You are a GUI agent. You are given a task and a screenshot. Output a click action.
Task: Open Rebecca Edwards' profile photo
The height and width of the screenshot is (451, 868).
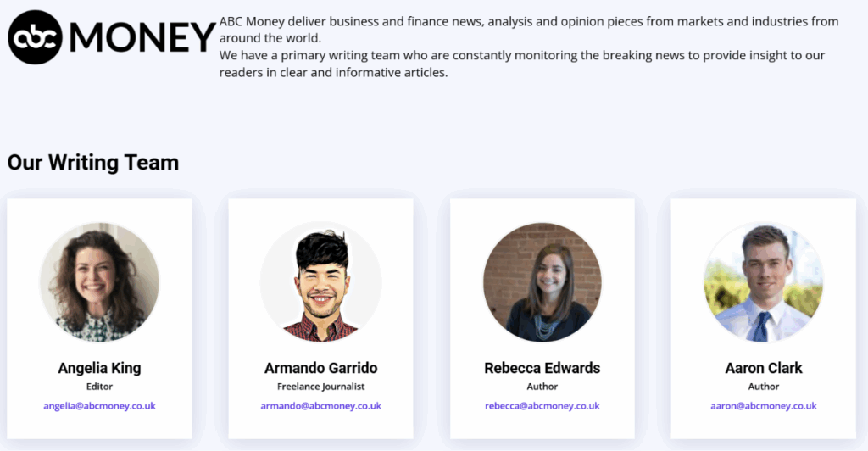point(542,282)
